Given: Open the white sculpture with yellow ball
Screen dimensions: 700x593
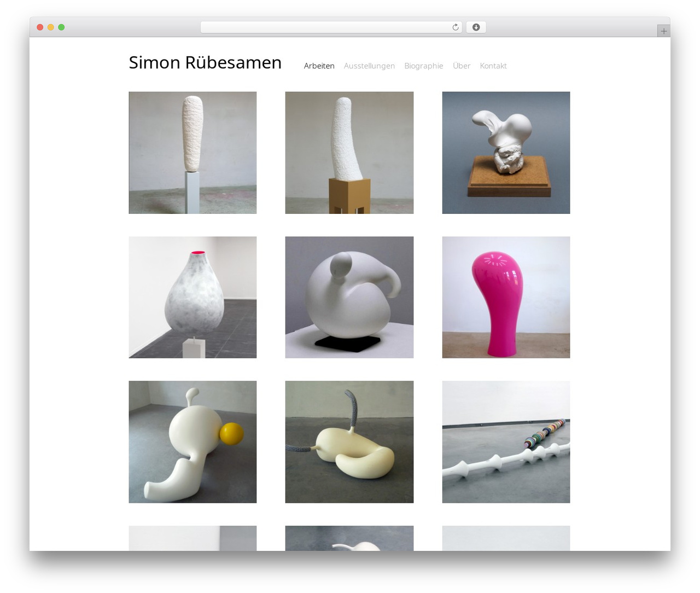Looking at the screenshot, I should [x=192, y=442].
